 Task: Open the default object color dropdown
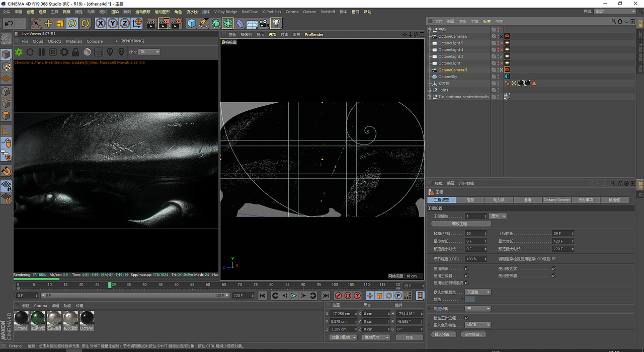point(477,292)
